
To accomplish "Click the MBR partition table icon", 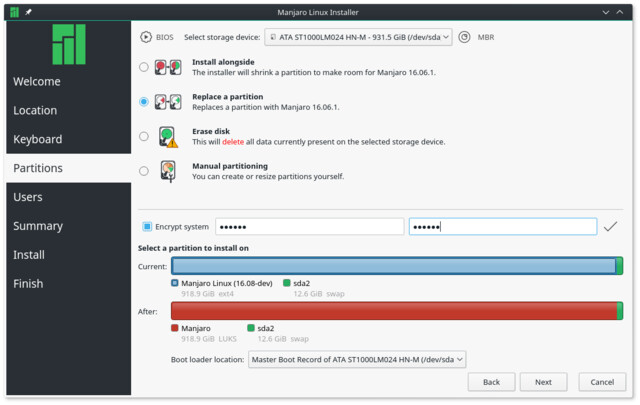I will coord(464,37).
